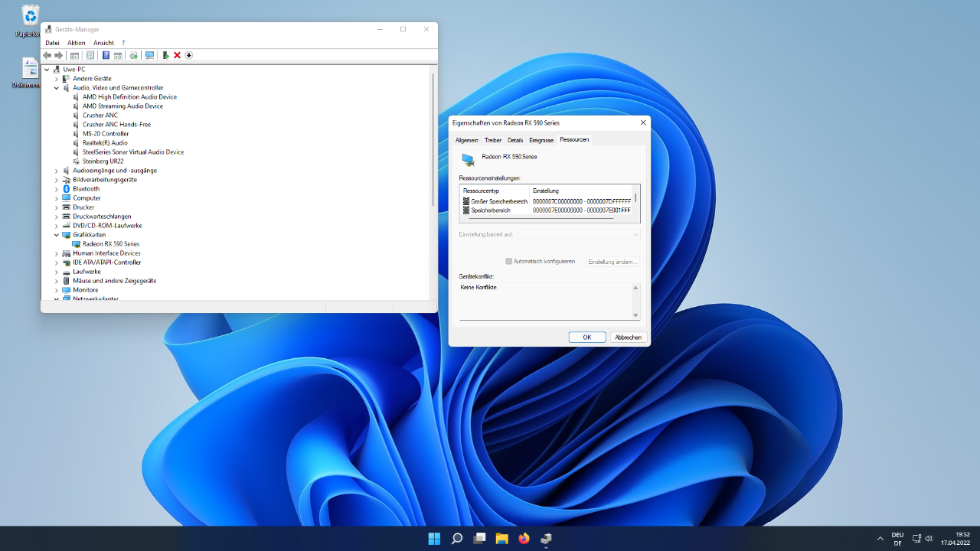Open File Explorer from the taskbar
Viewport: 980px width, 551px height.
point(501,538)
